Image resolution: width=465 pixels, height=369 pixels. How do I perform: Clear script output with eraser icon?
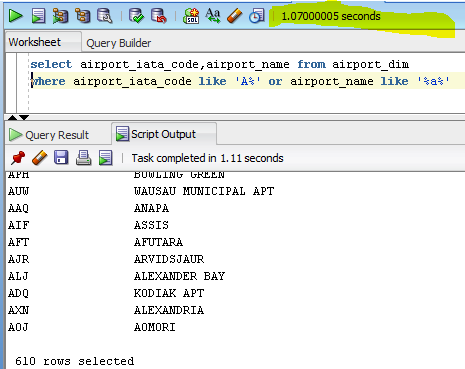pyautogui.click(x=40, y=158)
